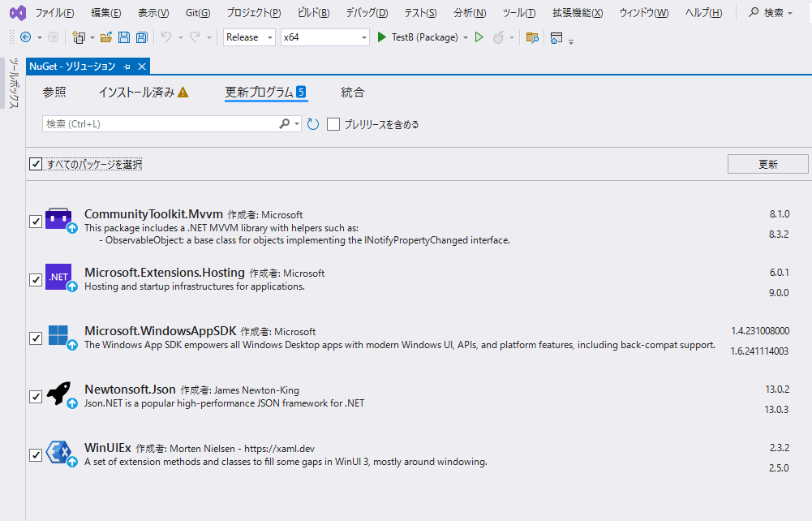Open the デバッグ(D) menu
812x521 pixels.
(367, 13)
